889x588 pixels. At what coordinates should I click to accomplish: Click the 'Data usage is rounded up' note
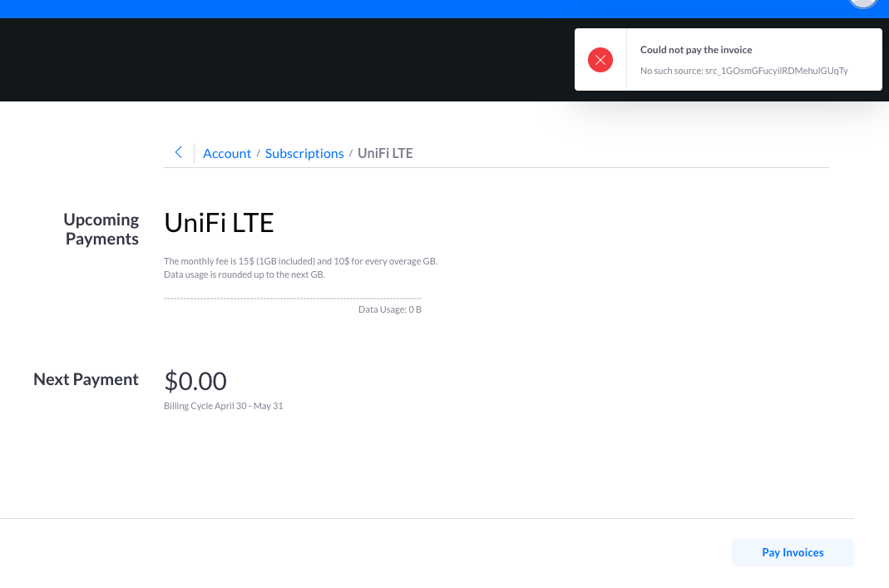[244, 274]
